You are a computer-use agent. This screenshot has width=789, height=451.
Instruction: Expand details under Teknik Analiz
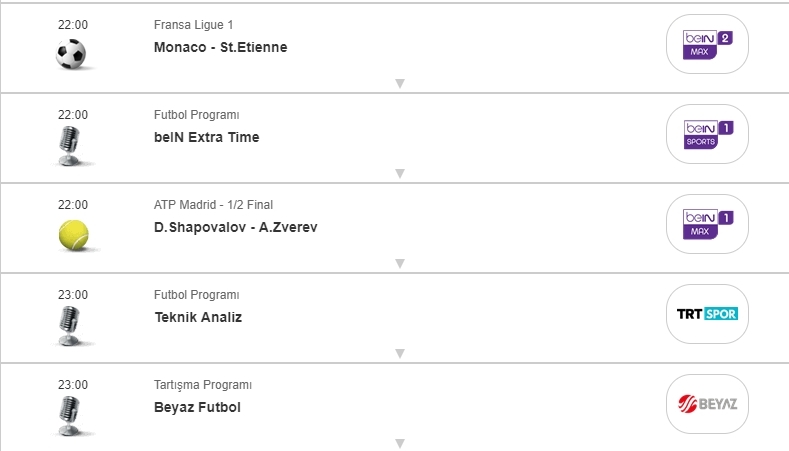click(x=400, y=353)
